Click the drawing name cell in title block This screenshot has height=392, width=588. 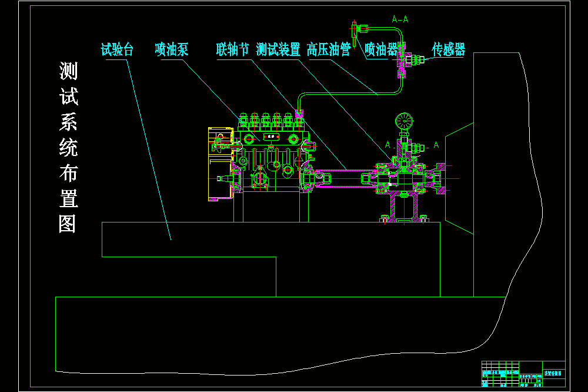[553, 374]
